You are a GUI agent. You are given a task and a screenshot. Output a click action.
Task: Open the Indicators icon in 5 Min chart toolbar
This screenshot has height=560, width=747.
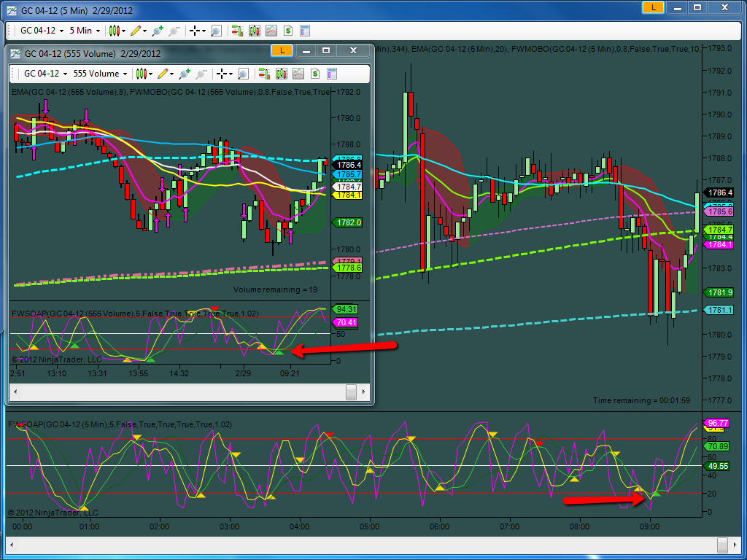(271, 31)
